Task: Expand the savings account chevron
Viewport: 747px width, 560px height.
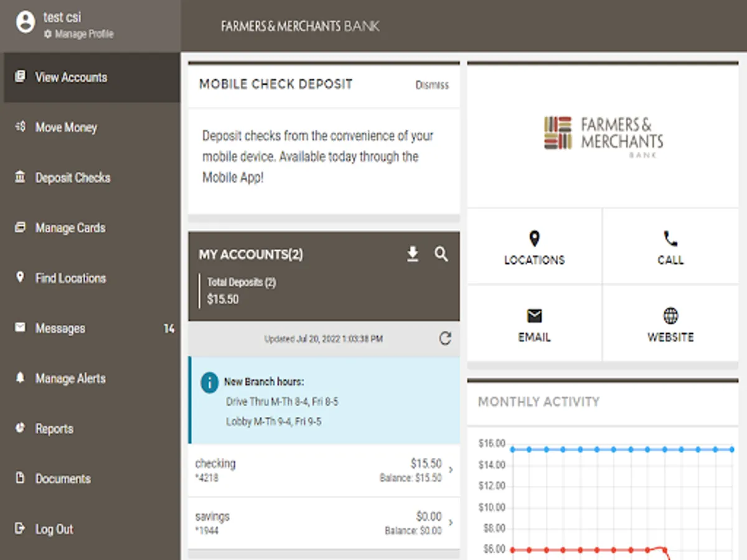Action: pyautogui.click(x=451, y=523)
